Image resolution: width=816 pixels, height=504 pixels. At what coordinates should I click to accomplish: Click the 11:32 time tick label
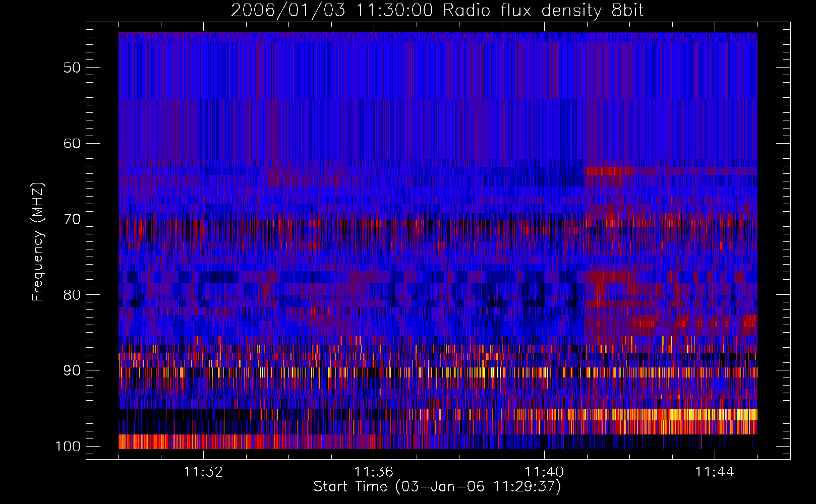click(203, 472)
